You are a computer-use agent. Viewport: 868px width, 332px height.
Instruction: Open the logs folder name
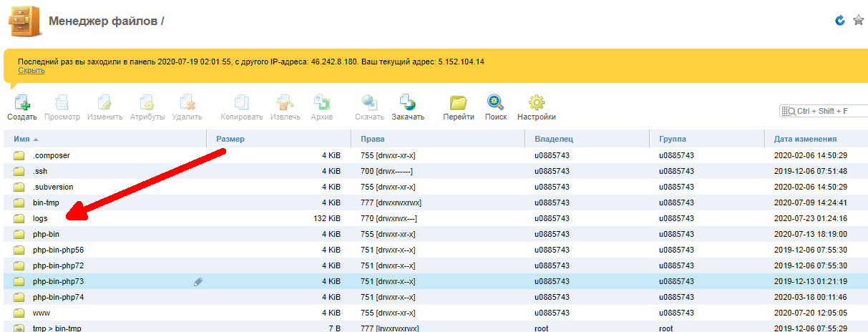click(40, 218)
